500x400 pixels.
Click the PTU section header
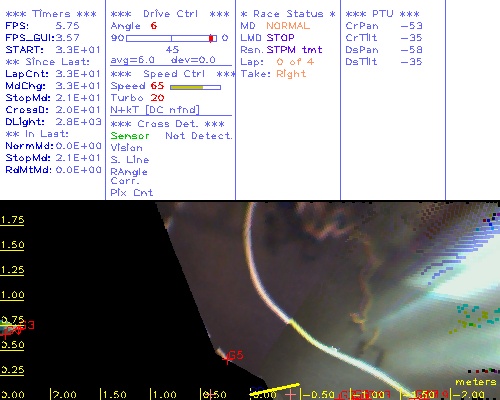[382, 14]
